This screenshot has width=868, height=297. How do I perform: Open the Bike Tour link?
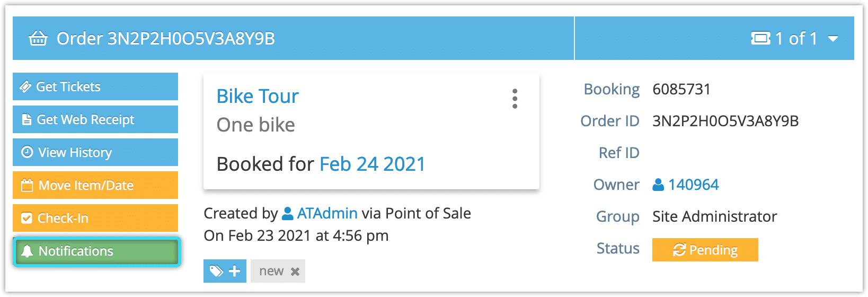(x=258, y=96)
